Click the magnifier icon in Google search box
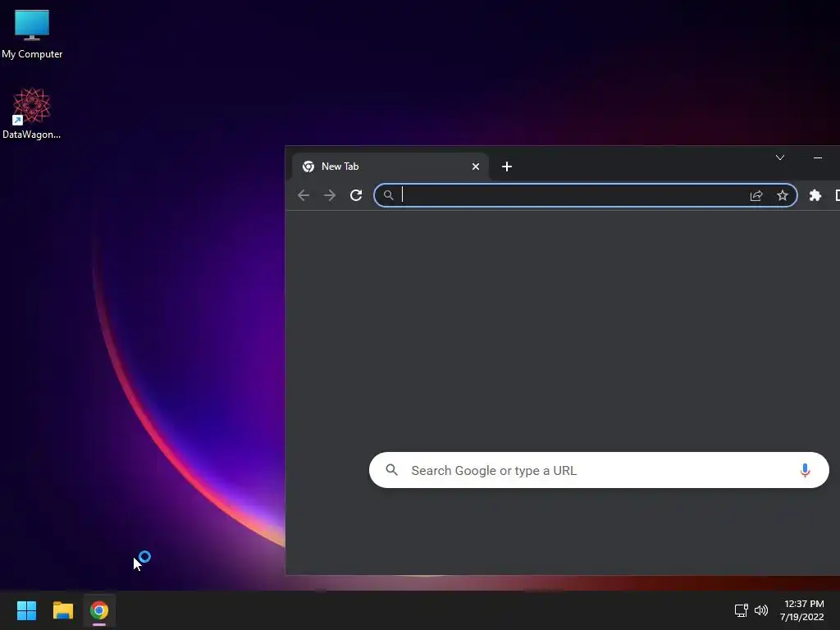The image size is (840, 630). (x=391, y=470)
